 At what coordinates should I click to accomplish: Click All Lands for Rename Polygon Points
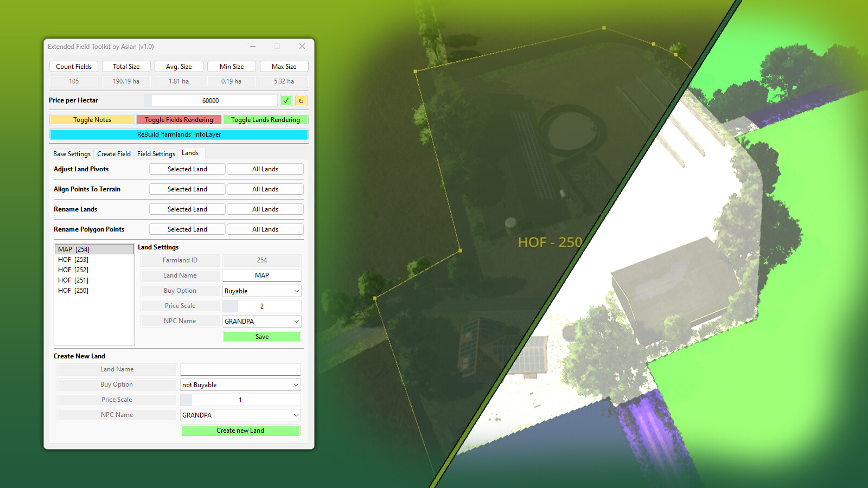(x=265, y=229)
